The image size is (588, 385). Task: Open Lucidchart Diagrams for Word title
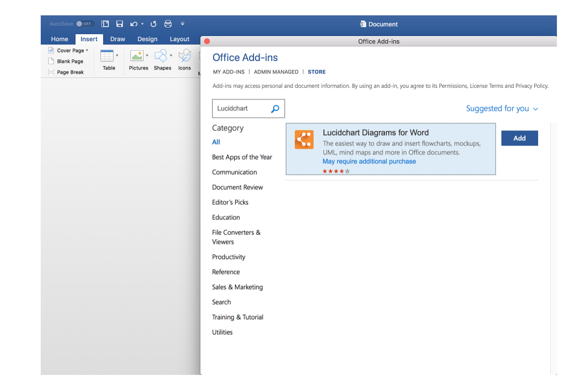pyautogui.click(x=376, y=133)
